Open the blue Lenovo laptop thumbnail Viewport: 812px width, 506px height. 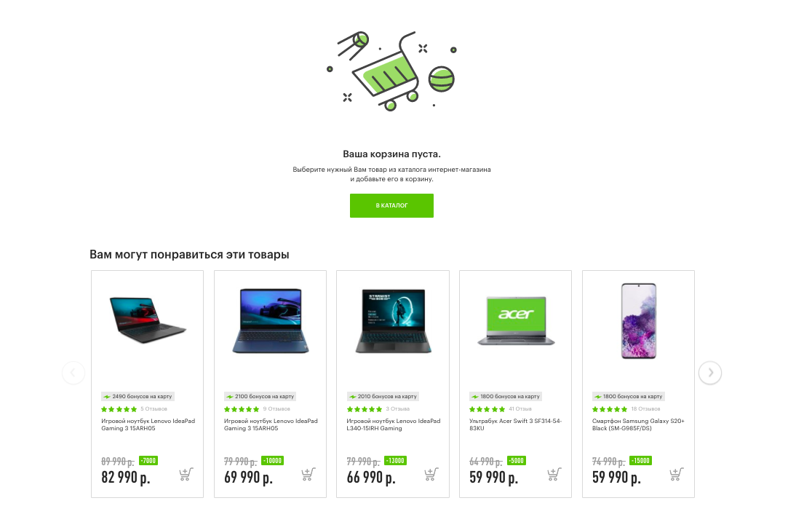(271, 321)
